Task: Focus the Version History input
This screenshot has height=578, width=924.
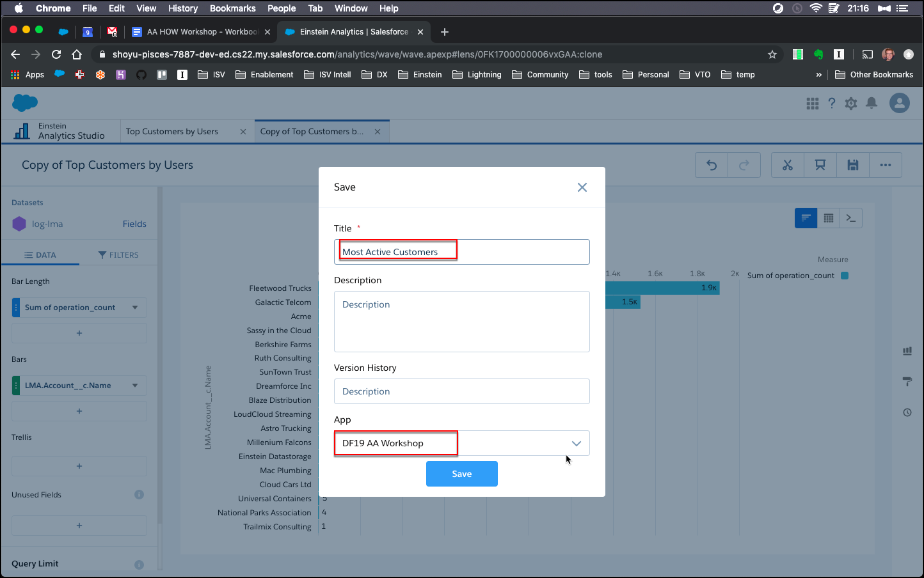Action: point(462,391)
